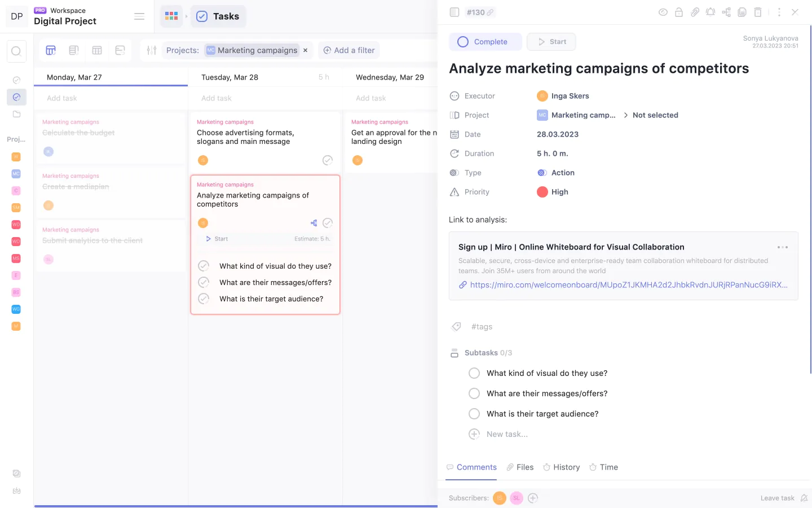Expand the 'Not selected' project section
This screenshot has width=812, height=508.
655,115
